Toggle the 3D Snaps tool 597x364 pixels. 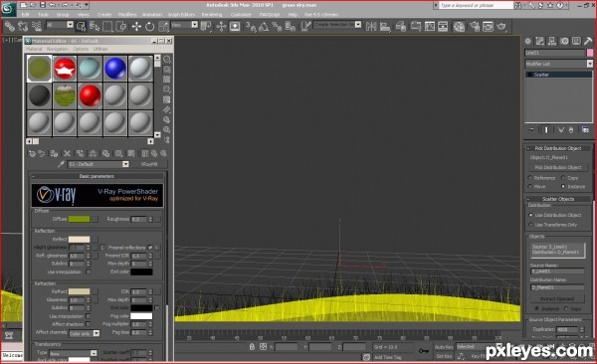250,26
